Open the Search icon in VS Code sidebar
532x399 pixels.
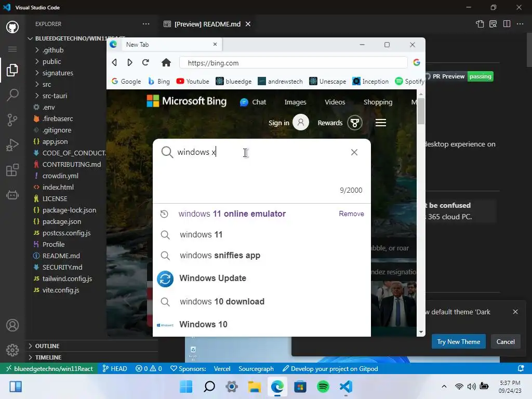point(12,95)
